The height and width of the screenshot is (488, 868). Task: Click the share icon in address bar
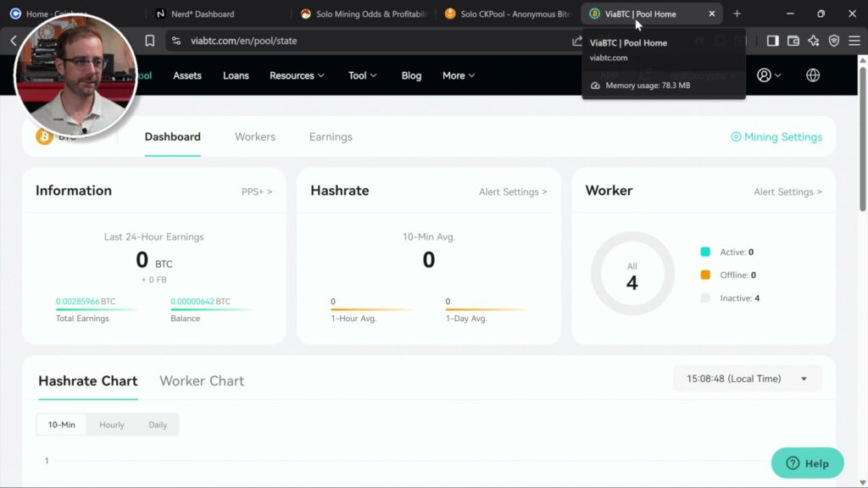[576, 41]
